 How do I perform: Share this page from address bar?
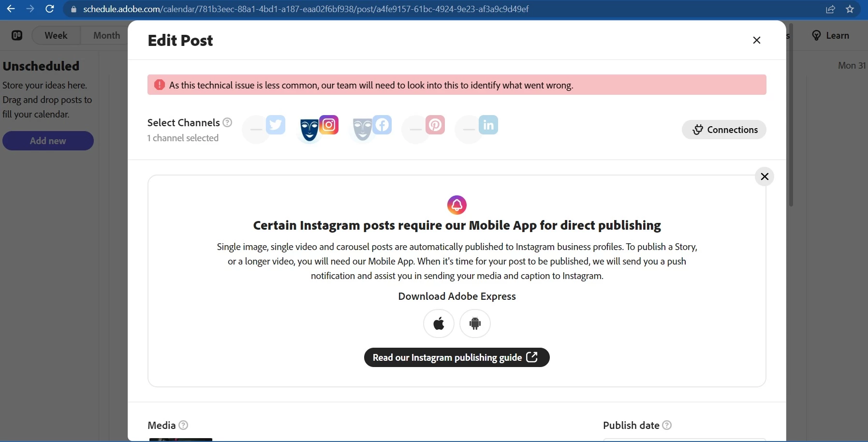tap(830, 9)
